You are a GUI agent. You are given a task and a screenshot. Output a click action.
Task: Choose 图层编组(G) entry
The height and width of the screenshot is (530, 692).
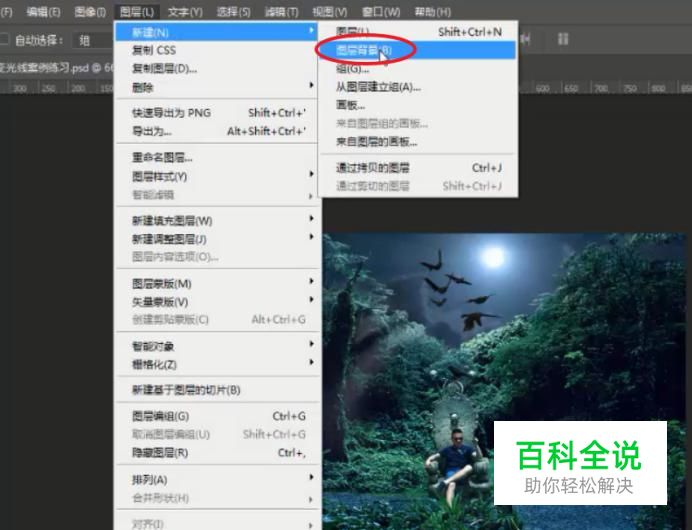(x=216, y=416)
